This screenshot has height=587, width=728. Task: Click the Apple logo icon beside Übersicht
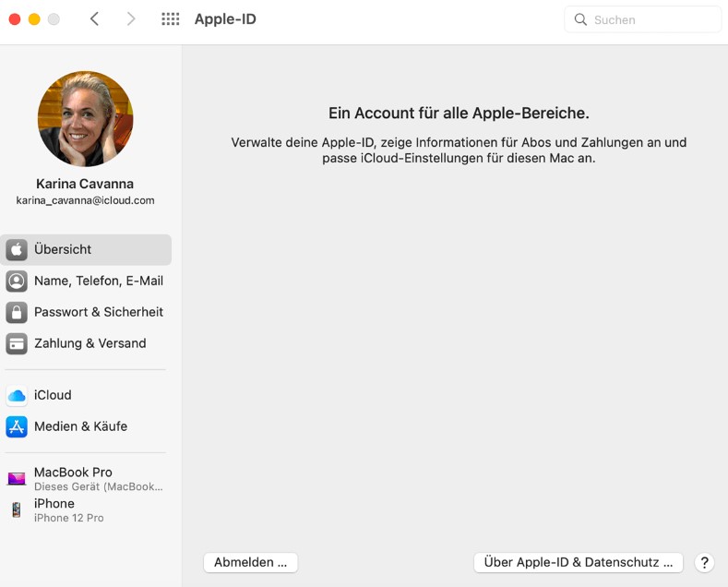tap(17, 250)
